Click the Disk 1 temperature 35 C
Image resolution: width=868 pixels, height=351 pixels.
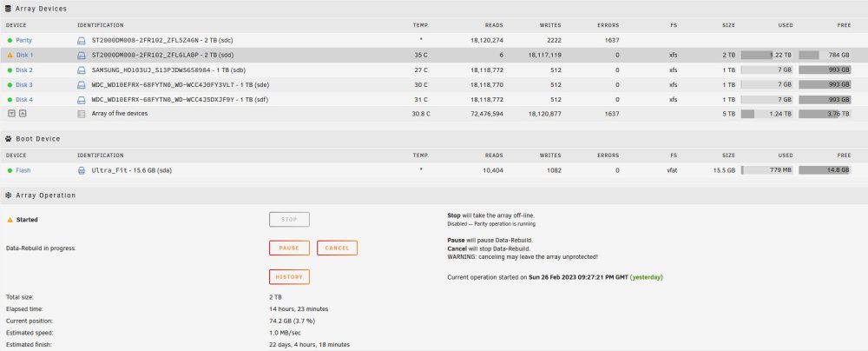click(x=421, y=55)
